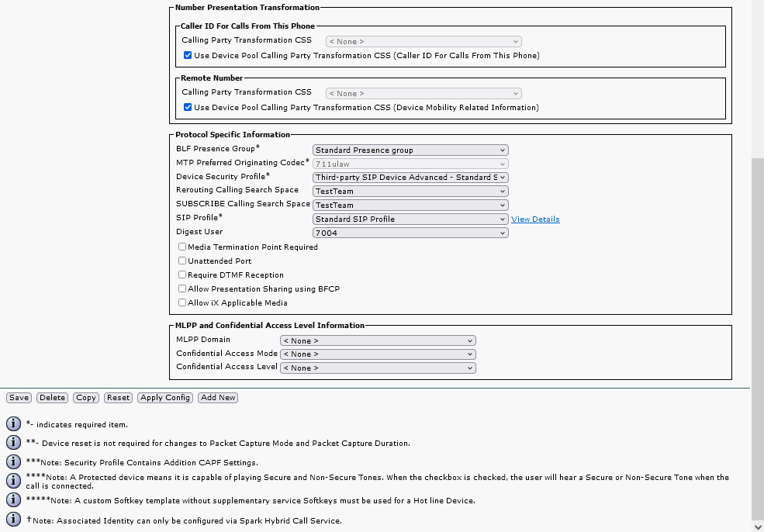This screenshot has height=532, width=764.
Task: Enable Allow Presentation Sharing using BFCP
Action: tap(182, 289)
